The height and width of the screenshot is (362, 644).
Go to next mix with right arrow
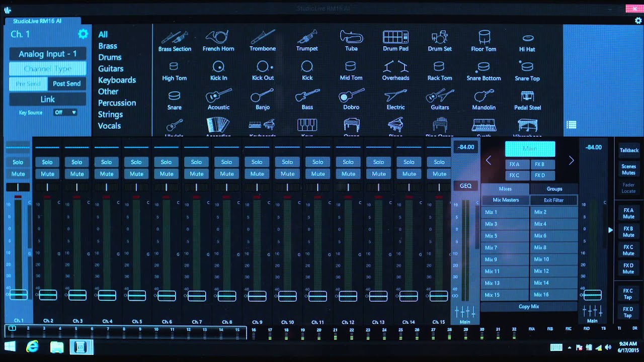pyautogui.click(x=571, y=160)
